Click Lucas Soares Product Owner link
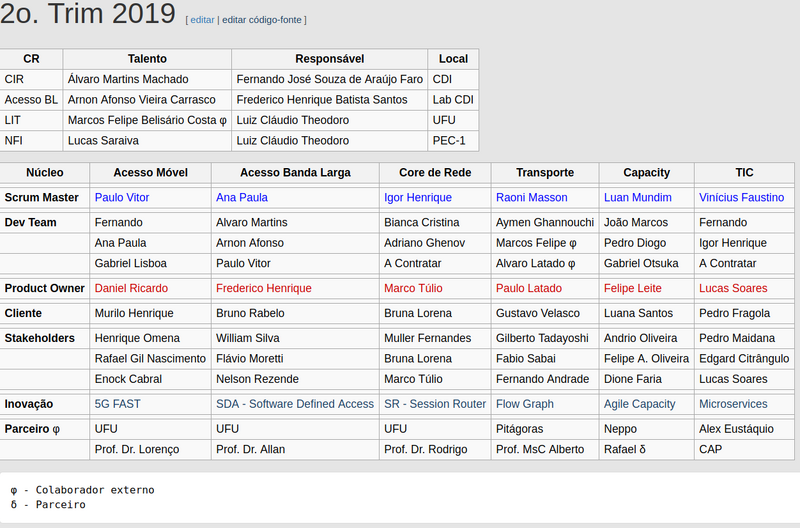The height and width of the screenshot is (528, 800). (734, 288)
